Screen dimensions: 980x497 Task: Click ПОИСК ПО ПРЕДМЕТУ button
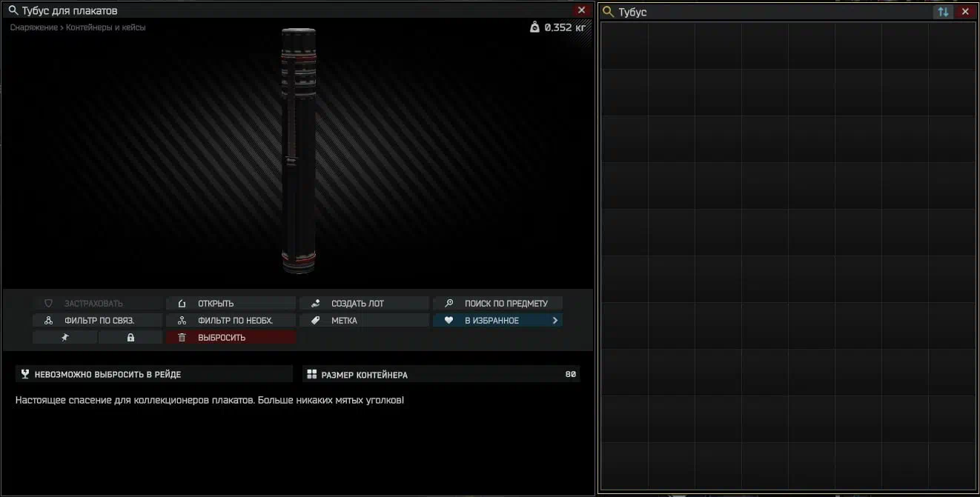[497, 303]
